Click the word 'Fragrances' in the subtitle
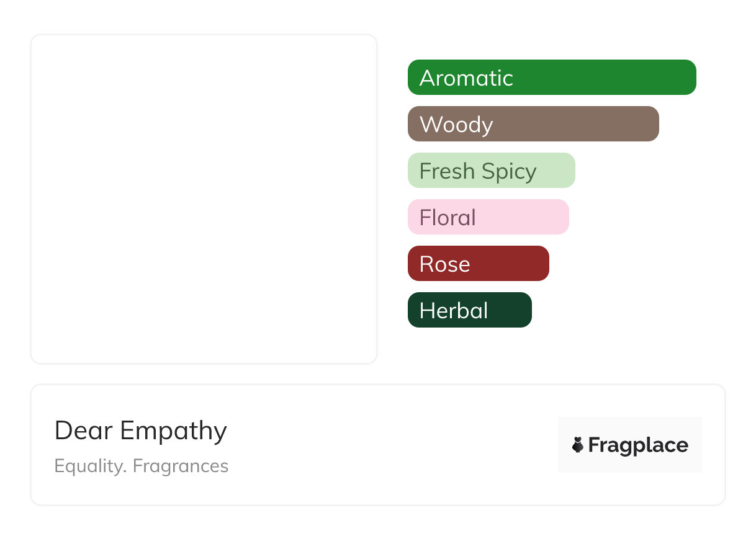This screenshot has height=536, width=756. [x=181, y=466]
